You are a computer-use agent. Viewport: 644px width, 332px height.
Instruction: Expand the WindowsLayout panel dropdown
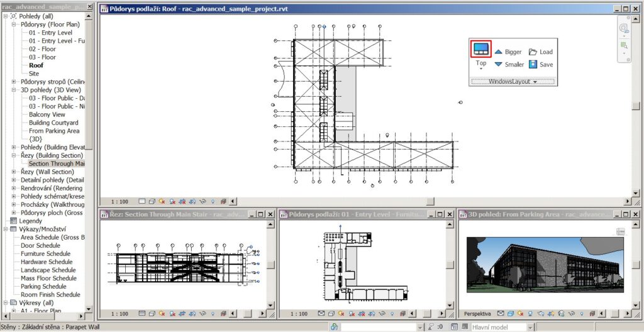point(513,82)
